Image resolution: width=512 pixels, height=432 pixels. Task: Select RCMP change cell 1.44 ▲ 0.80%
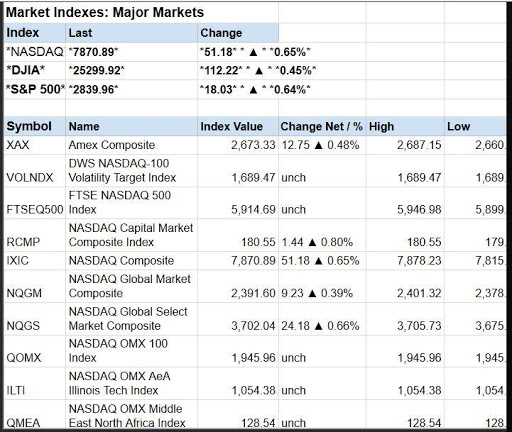(322, 235)
